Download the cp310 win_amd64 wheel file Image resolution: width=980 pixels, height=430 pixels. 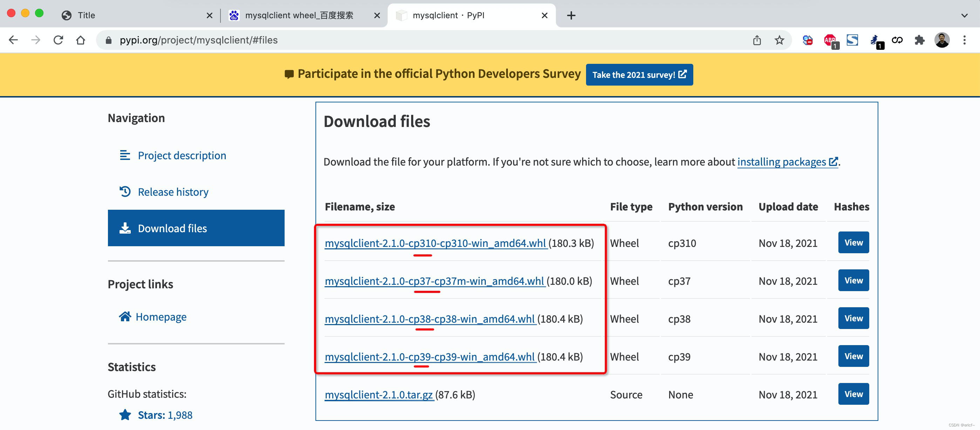[x=436, y=243]
